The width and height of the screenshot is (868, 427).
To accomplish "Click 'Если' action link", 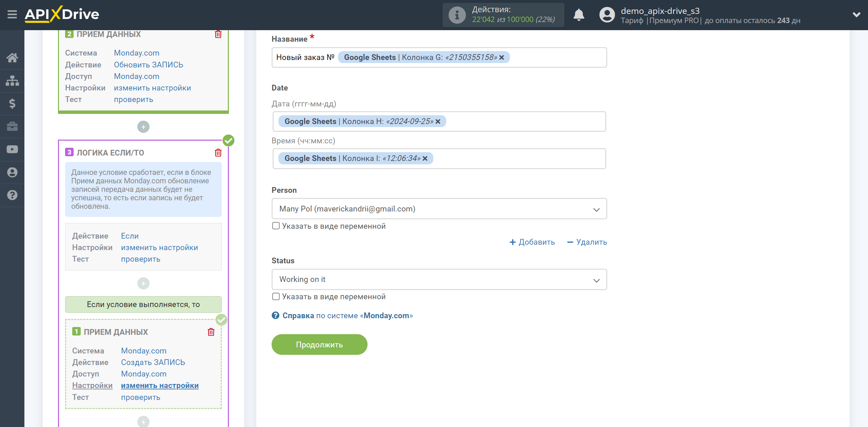I will pyautogui.click(x=130, y=236).
